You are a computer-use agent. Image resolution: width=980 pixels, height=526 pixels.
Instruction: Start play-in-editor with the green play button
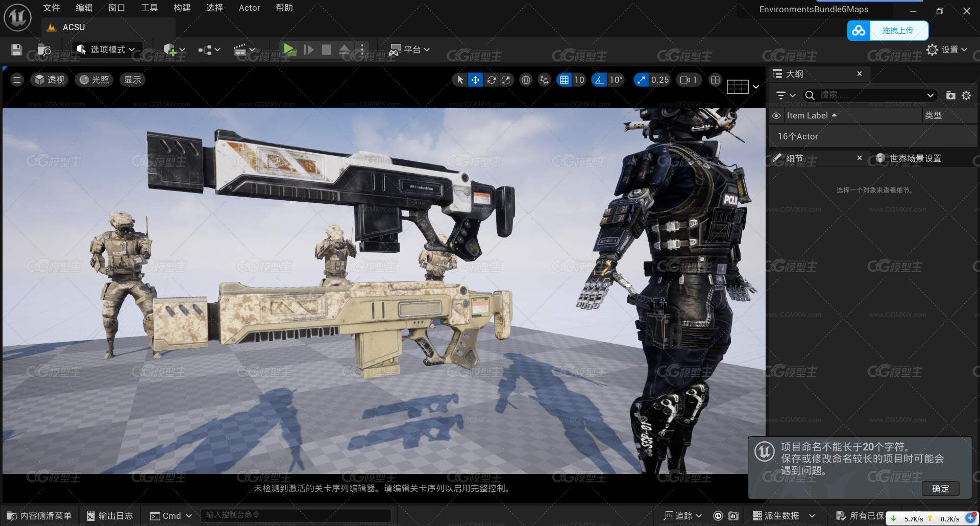pyautogui.click(x=289, y=50)
